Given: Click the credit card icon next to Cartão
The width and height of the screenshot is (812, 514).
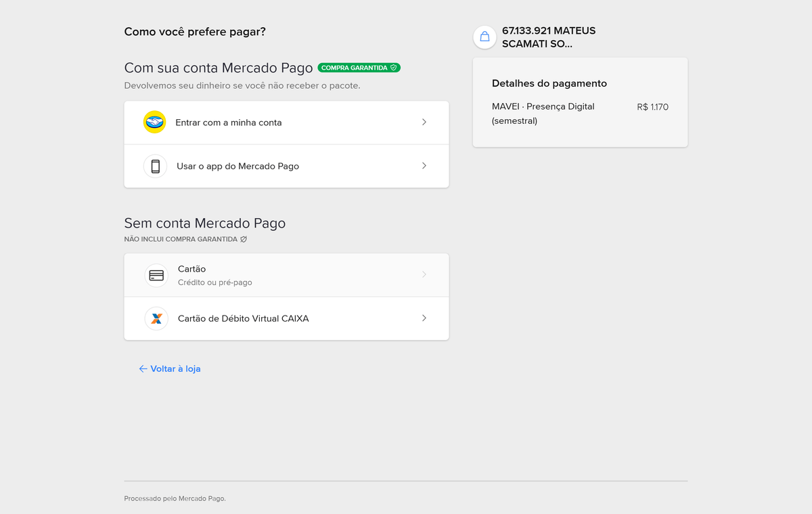Looking at the screenshot, I should pos(156,276).
